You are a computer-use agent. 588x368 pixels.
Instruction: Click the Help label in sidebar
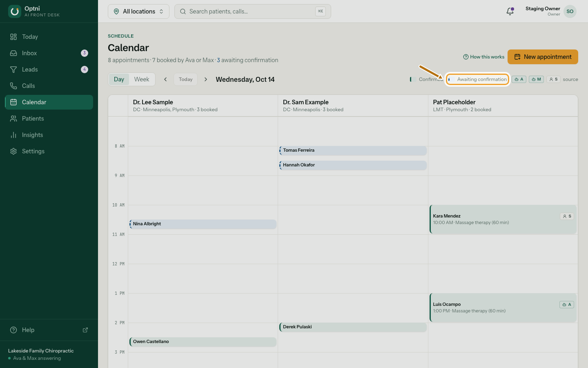click(x=28, y=330)
